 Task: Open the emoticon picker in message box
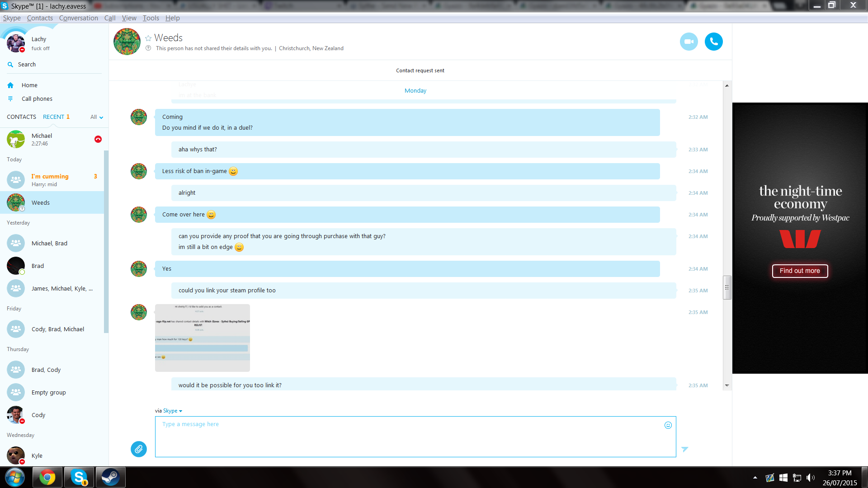tap(668, 425)
